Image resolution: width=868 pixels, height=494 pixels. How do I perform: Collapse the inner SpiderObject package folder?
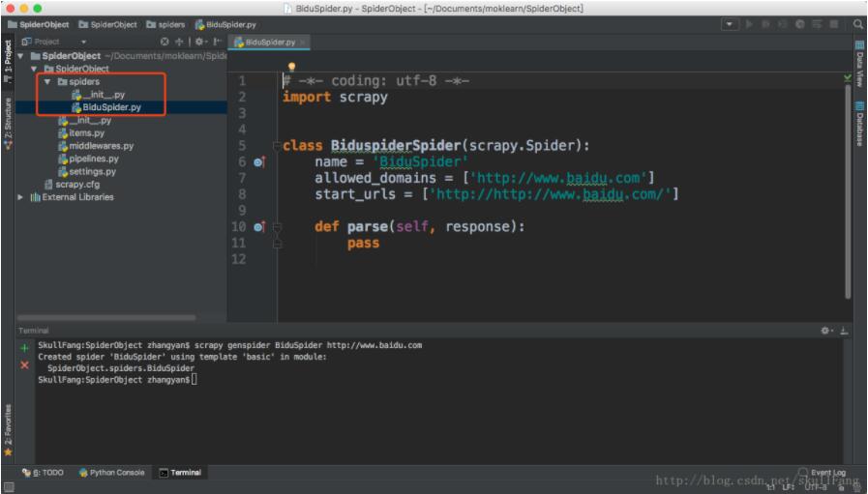[x=34, y=69]
